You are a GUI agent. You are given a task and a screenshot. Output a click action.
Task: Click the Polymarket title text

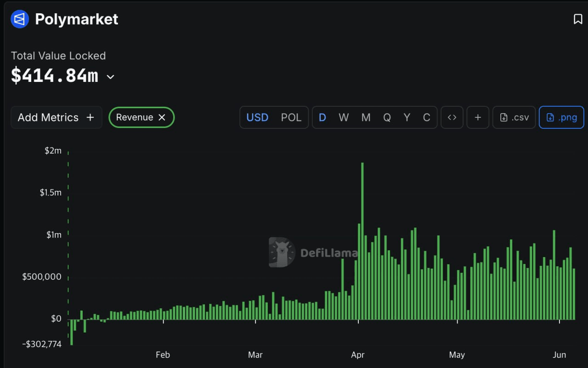tap(77, 19)
